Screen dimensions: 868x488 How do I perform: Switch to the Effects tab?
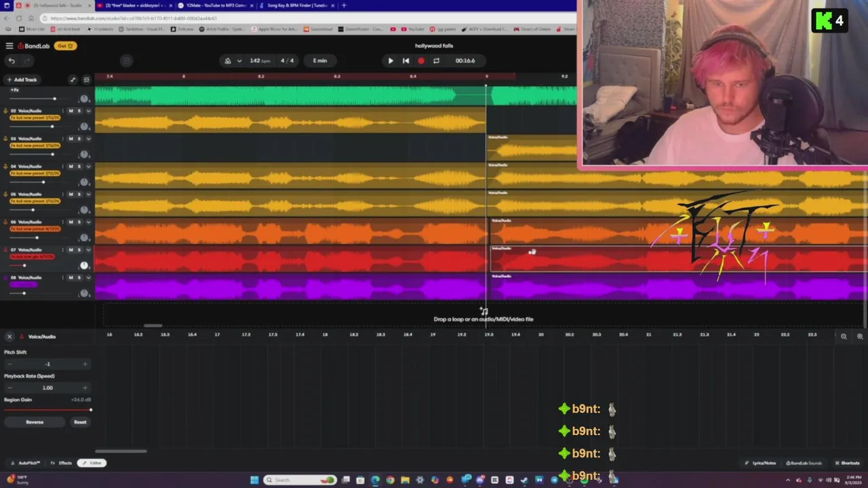coord(62,463)
